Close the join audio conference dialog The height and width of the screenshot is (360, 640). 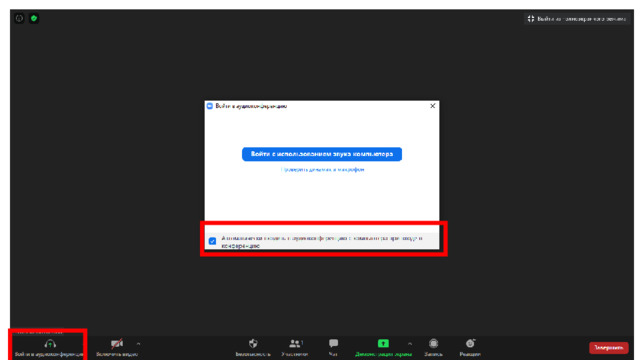tap(433, 106)
